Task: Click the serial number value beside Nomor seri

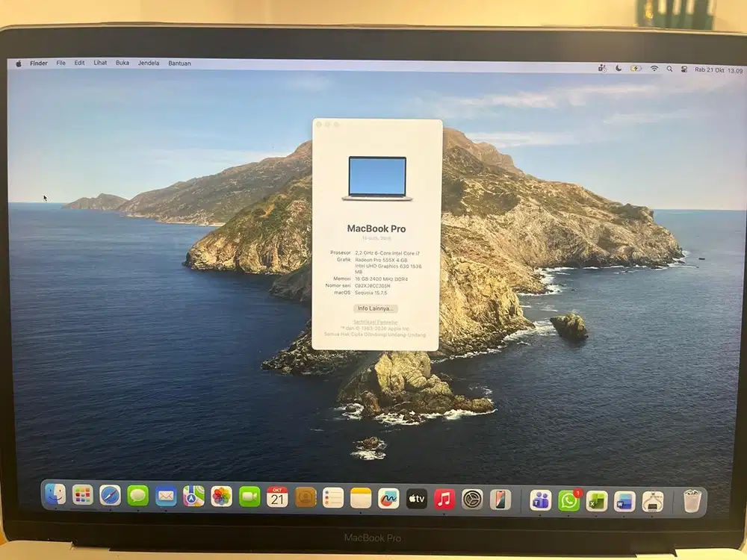Action: pyautogui.click(x=373, y=286)
